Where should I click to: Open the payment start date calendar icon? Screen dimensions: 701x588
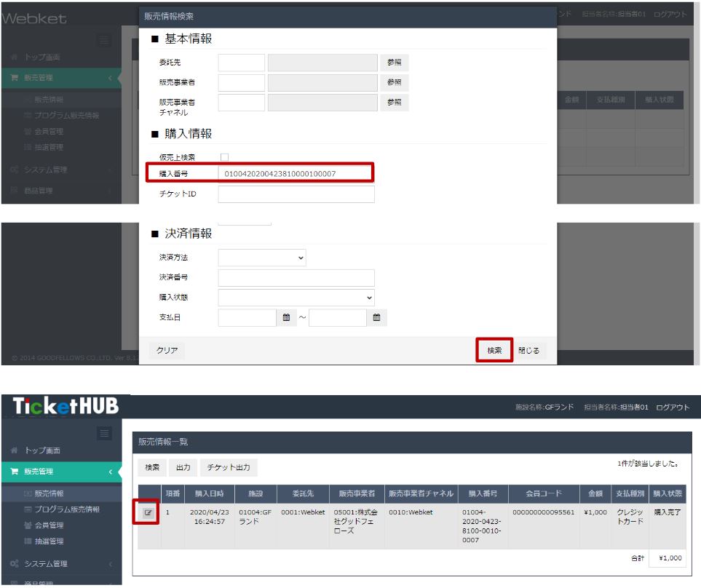point(286,317)
